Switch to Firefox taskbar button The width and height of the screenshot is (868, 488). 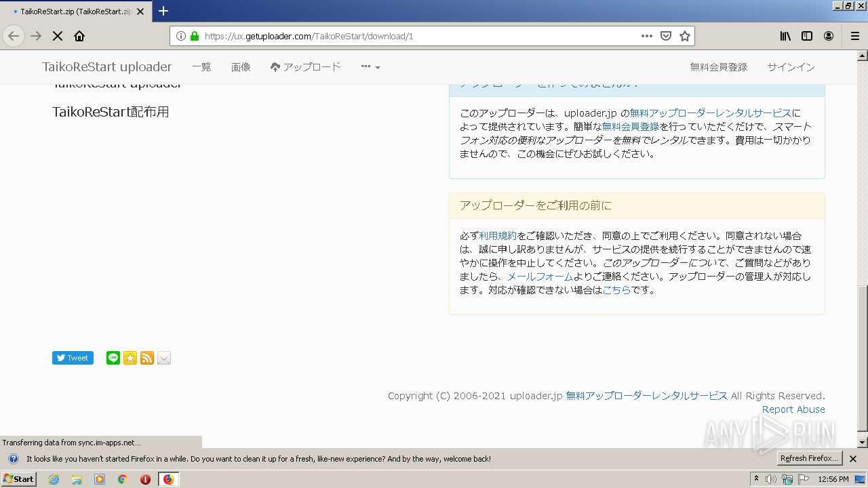tap(168, 479)
